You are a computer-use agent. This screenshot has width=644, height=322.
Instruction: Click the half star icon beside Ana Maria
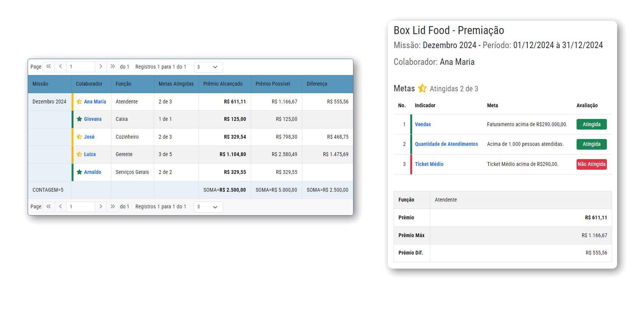click(79, 102)
